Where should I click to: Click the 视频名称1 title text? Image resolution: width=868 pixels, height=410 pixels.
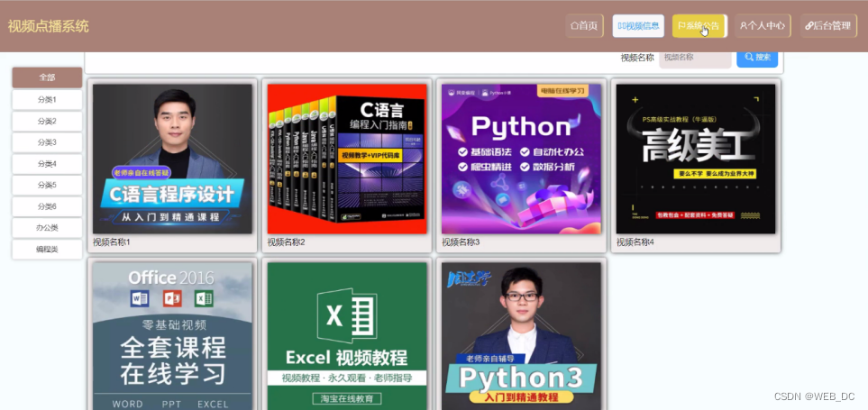point(111,242)
